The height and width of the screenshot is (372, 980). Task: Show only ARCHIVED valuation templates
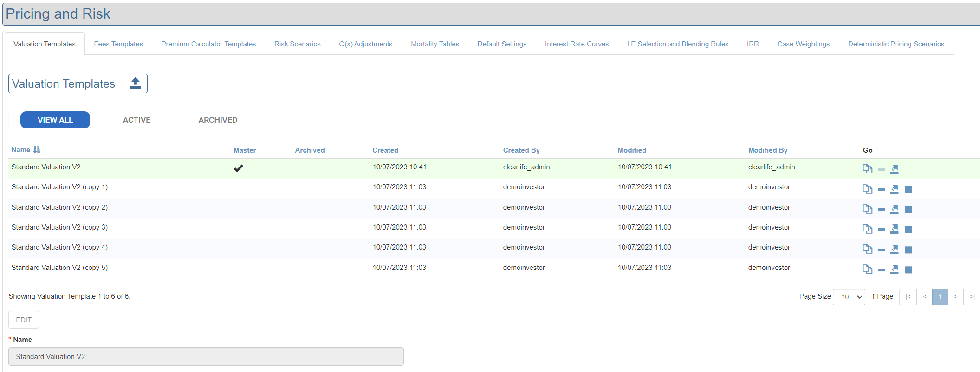point(218,120)
